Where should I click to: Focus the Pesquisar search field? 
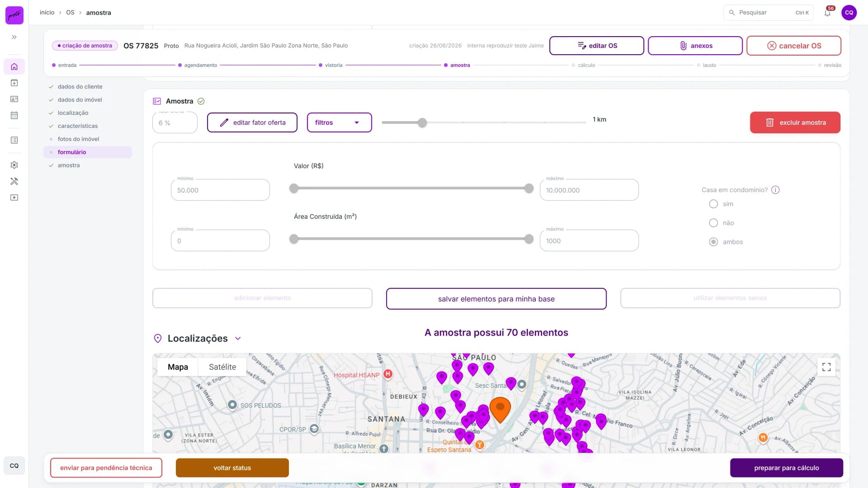click(768, 13)
